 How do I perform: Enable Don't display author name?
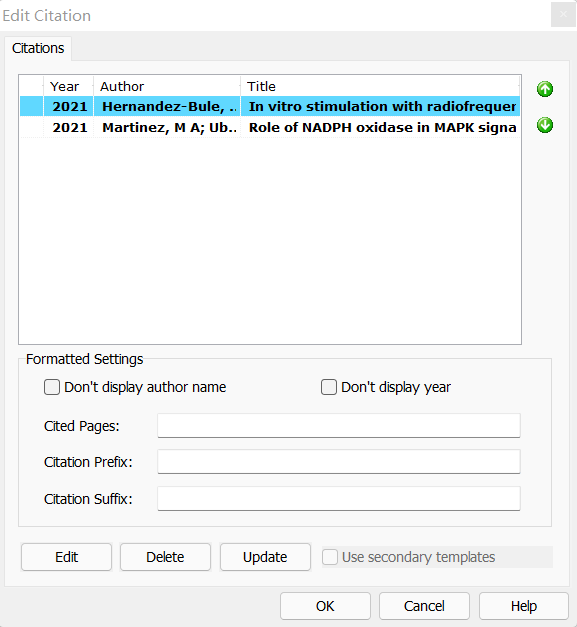(x=52, y=387)
